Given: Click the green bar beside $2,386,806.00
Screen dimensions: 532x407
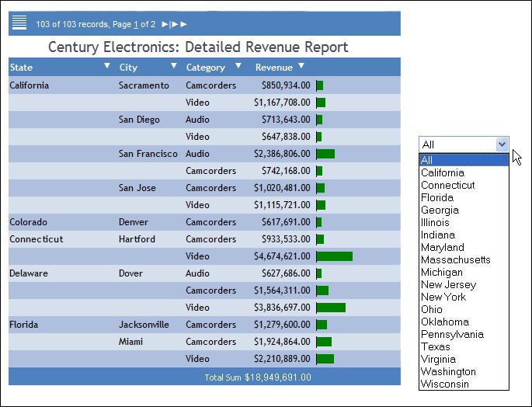Looking at the screenshot, I should pos(325,154).
